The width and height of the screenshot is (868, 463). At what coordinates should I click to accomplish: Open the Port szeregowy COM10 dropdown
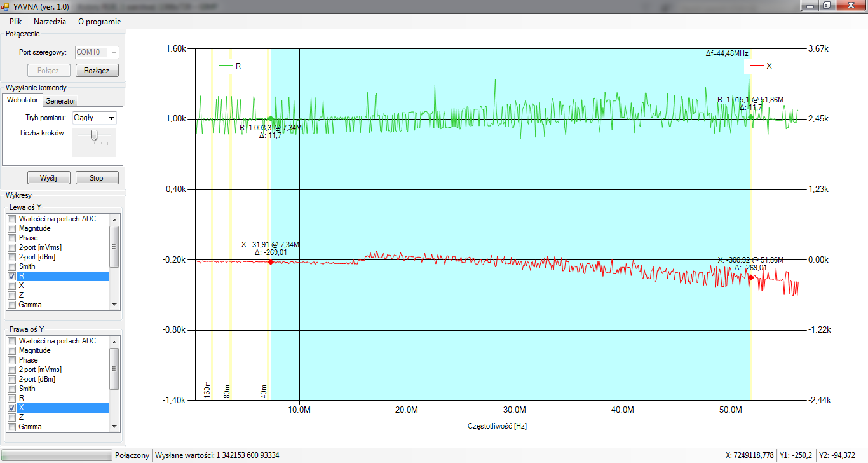97,52
